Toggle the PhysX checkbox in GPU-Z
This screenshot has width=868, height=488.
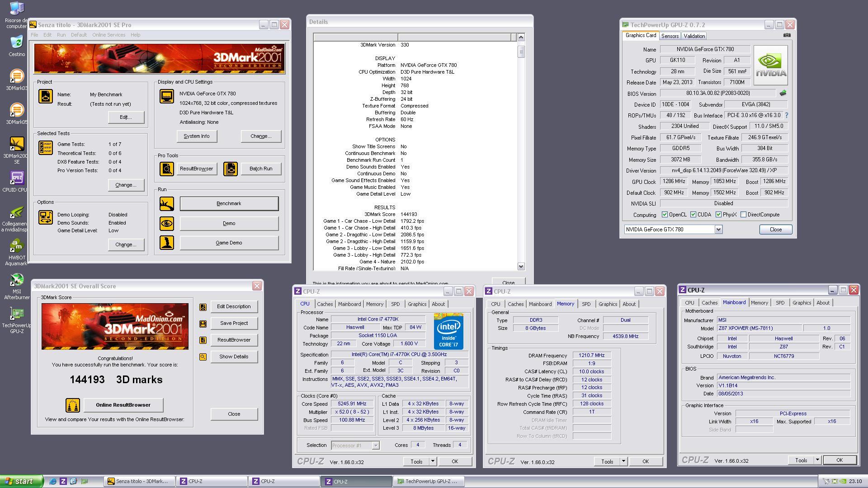[718, 215]
